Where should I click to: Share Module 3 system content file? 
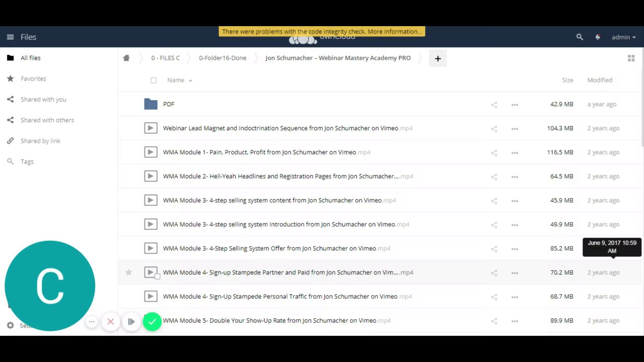(494, 201)
